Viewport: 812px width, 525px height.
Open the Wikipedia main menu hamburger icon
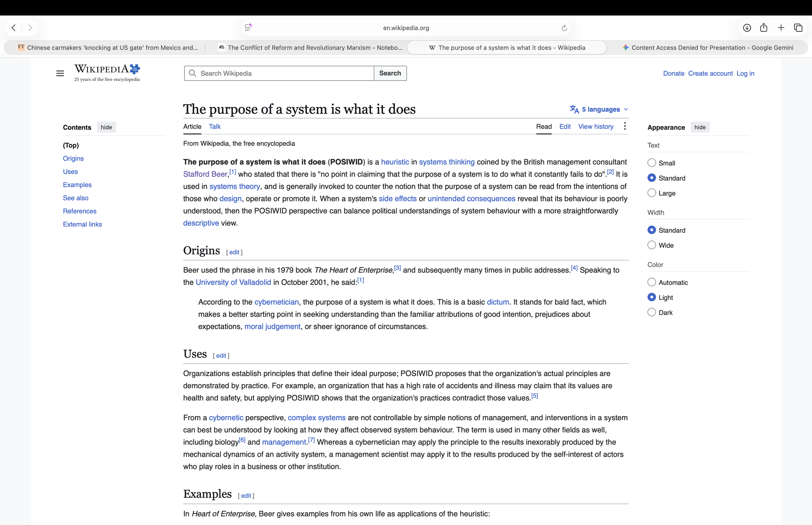pyautogui.click(x=60, y=73)
